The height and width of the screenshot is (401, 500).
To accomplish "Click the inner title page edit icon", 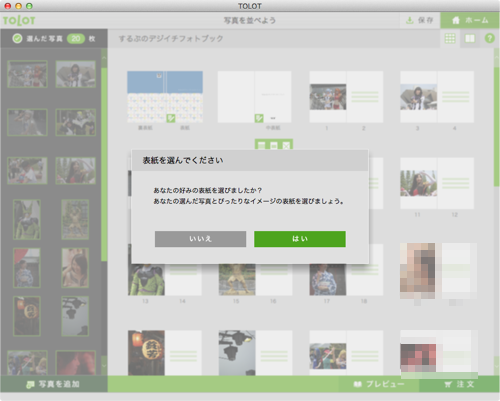I will tap(259, 118).
